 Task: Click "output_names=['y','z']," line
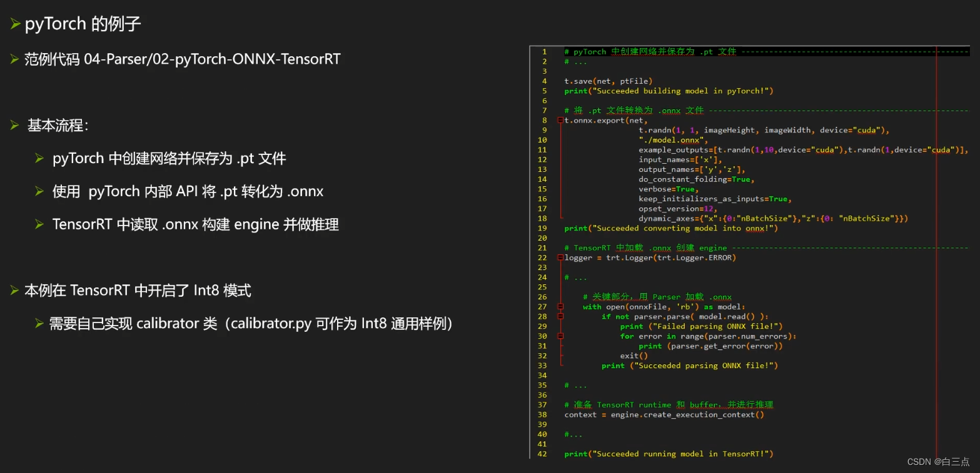[x=692, y=169]
